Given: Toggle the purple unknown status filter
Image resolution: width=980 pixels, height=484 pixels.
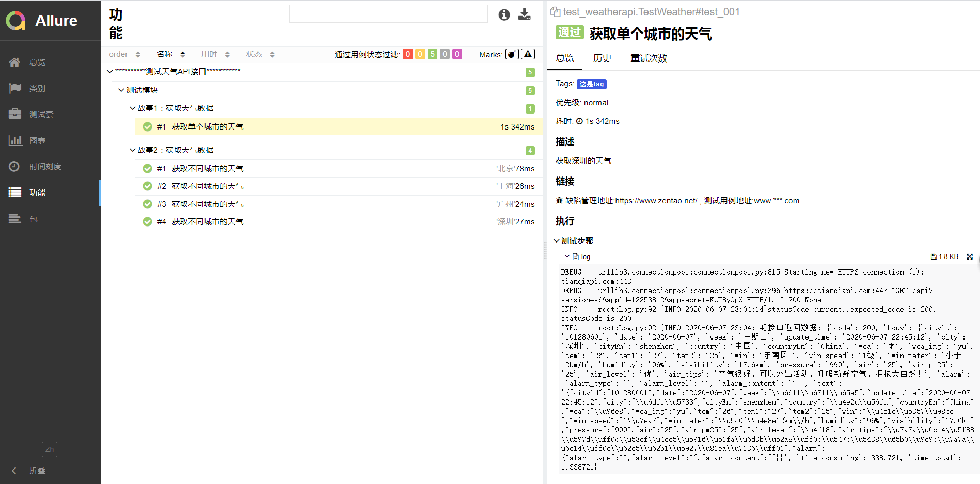Looking at the screenshot, I should tap(457, 54).
